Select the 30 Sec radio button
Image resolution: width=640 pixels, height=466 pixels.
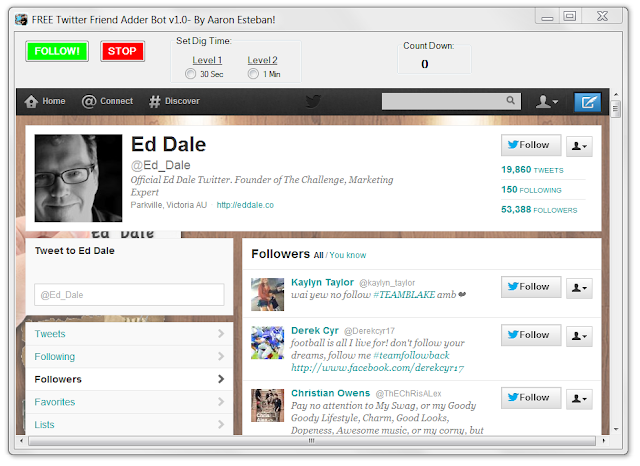pyautogui.click(x=190, y=74)
